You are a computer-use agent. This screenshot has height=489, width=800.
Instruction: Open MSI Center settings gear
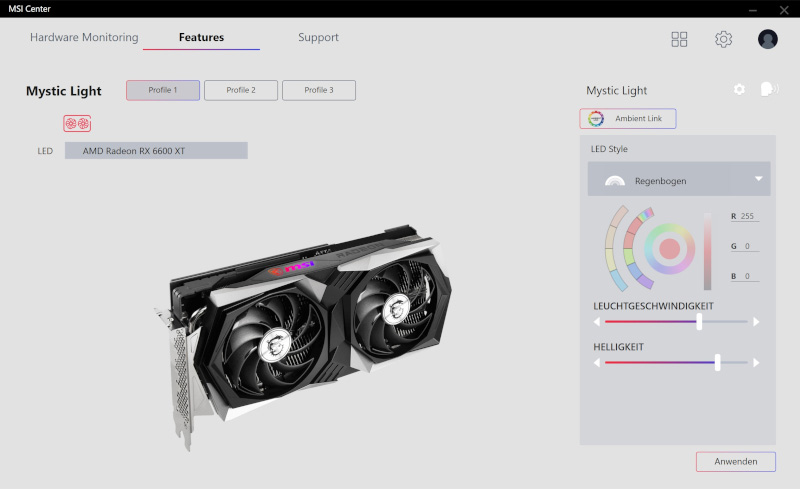[723, 39]
